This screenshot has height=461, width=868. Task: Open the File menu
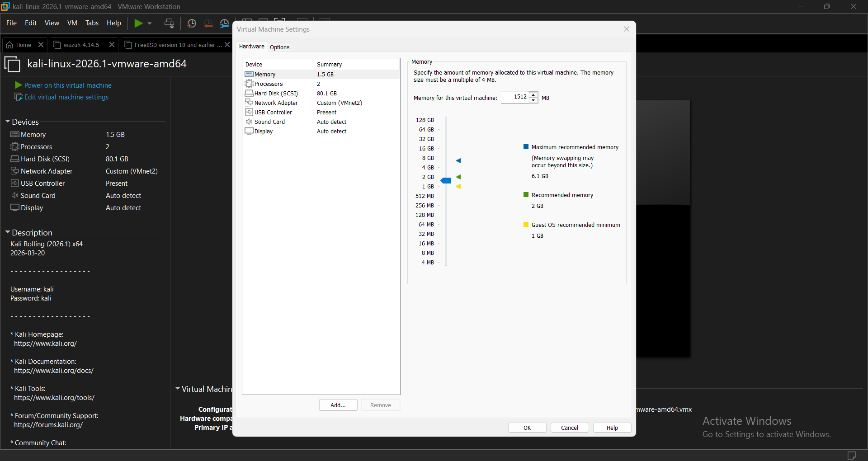[11, 23]
